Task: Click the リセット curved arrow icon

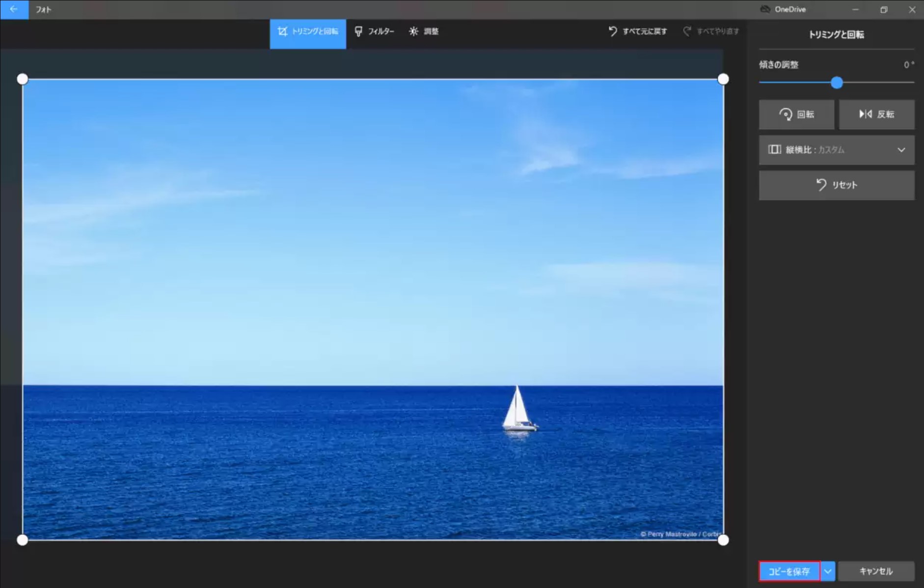Action: (821, 185)
